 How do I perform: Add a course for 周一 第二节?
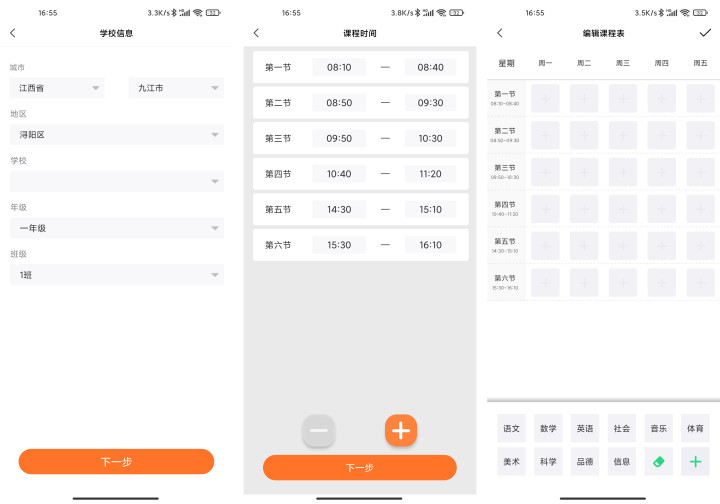[x=546, y=135]
